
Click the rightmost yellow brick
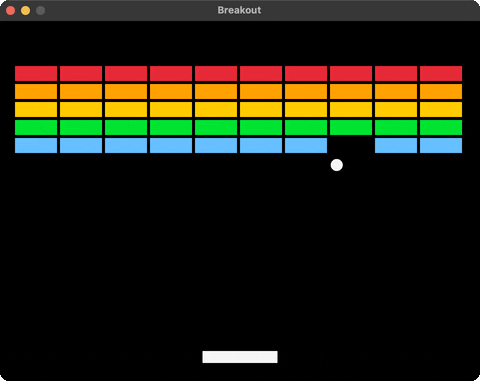[441, 109]
